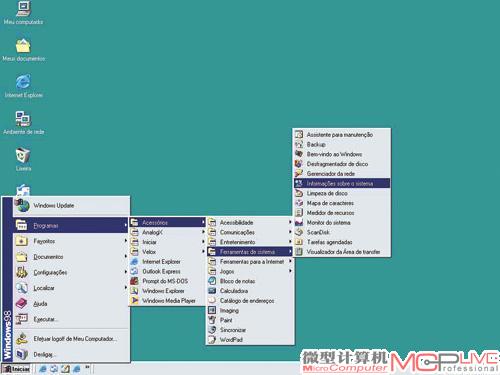Expand Configurações submenu arrow
The width and height of the screenshot is (500, 375).
coord(126,272)
